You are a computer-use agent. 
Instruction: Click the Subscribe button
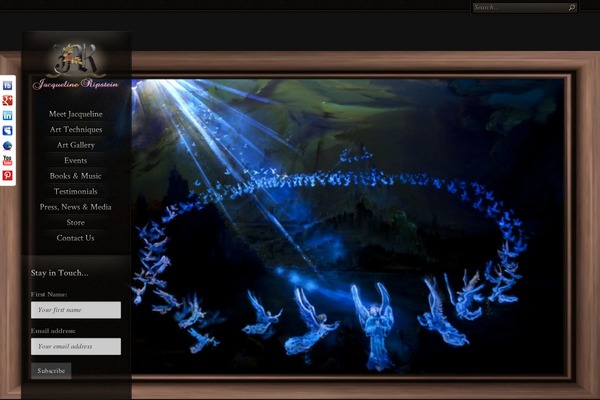click(51, 371)
